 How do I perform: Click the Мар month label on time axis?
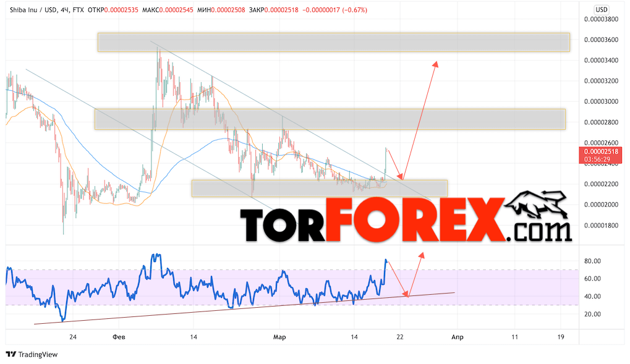coord(279,337)
